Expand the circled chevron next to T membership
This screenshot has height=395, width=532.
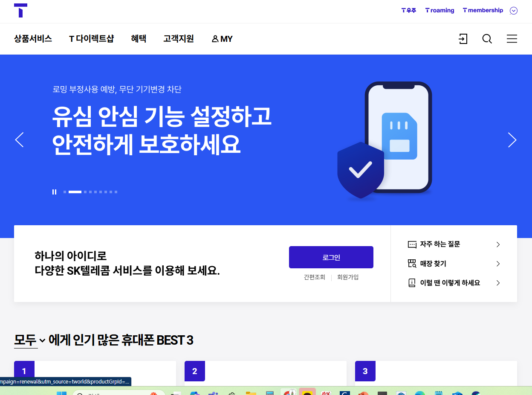514,11
